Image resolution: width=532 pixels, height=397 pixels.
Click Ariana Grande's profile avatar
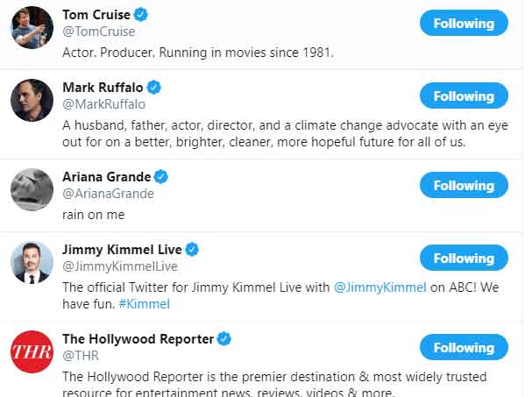(x=32, y=189)
